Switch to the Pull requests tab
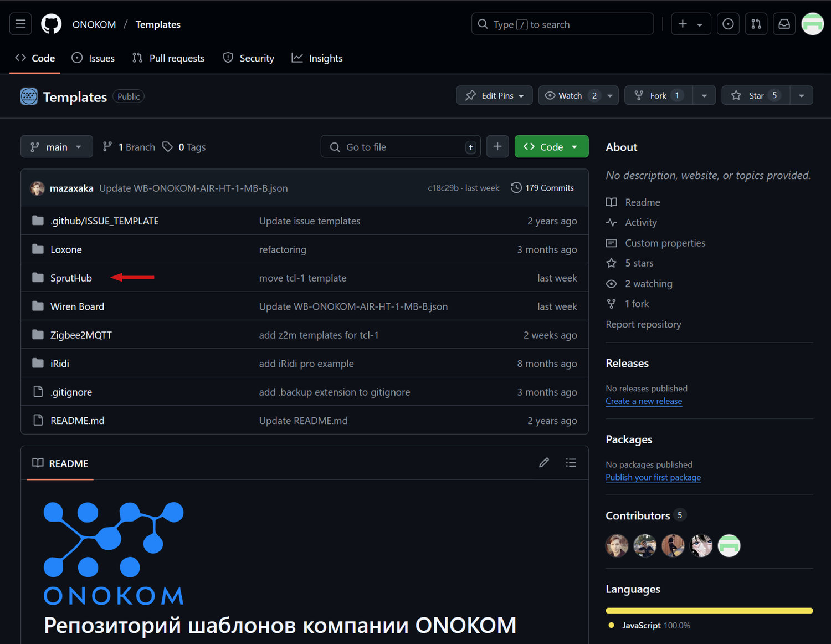The height and width of the screenshot is (644, 831). (x=168, y=58)
